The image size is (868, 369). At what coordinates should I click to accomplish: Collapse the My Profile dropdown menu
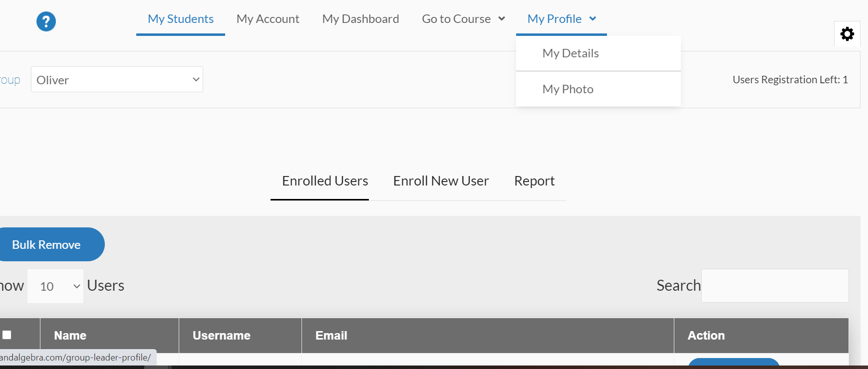(x=561, y=19)
